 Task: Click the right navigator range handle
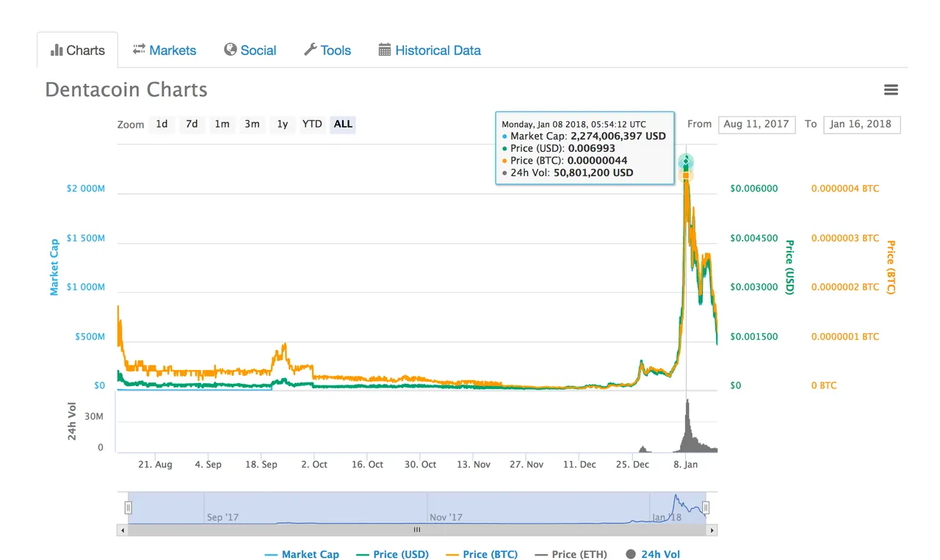[x=706, y=507]
